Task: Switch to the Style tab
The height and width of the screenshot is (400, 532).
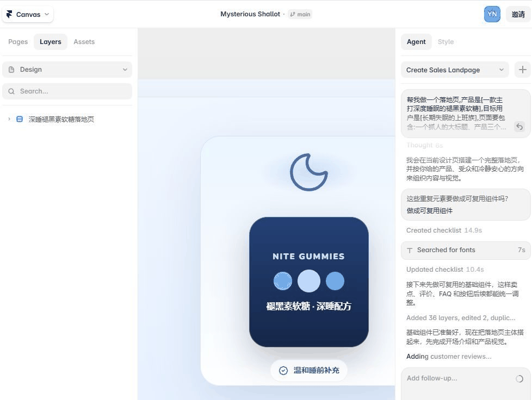Action: [446, 42]
